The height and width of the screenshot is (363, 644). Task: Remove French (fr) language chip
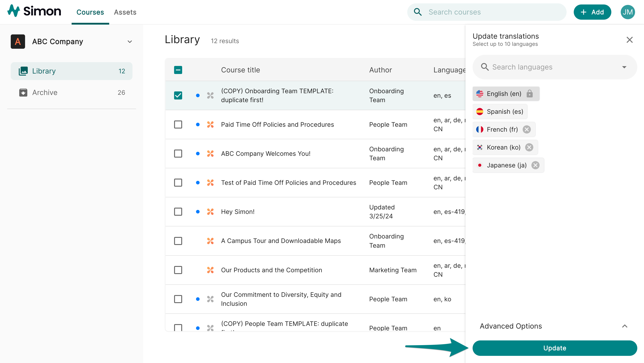[x=527, y=129]
